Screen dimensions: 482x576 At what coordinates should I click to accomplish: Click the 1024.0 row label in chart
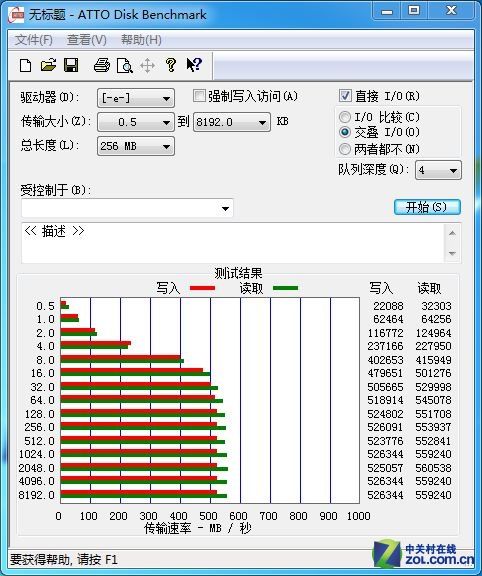(36, 454)
